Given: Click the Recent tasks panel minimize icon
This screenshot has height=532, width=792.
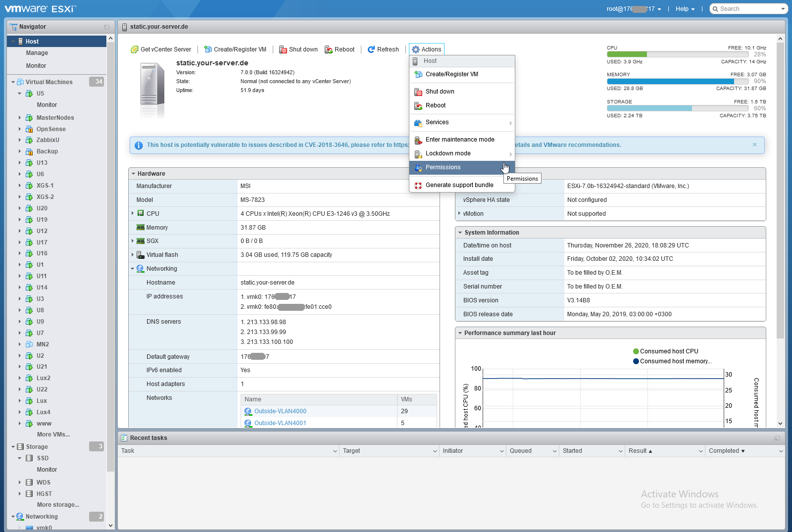Looking at the screenshot, I should pos(777,438).
